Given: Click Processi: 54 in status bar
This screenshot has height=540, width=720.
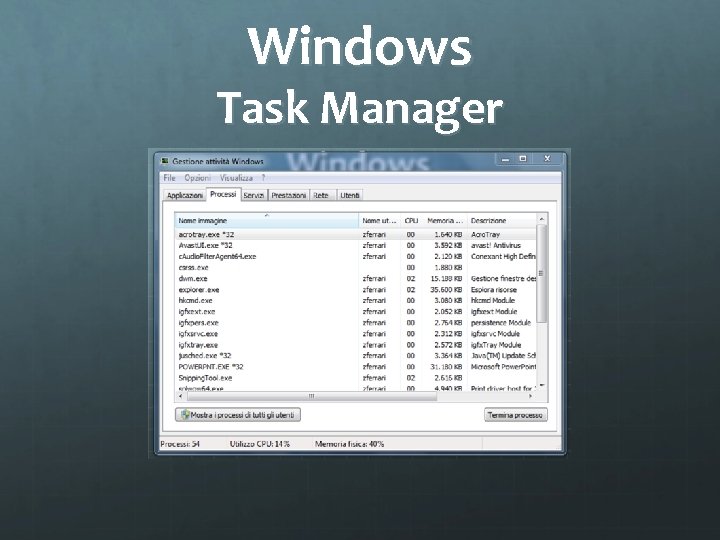Looking at the screenshot, I should [180, 444].
